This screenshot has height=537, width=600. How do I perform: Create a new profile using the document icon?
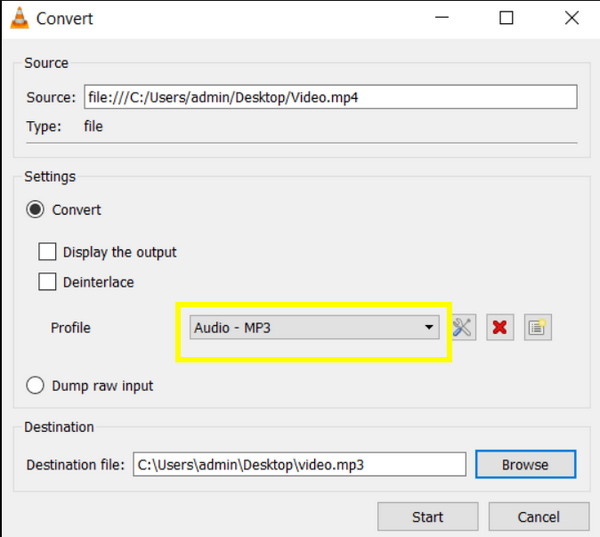[539, 327]
